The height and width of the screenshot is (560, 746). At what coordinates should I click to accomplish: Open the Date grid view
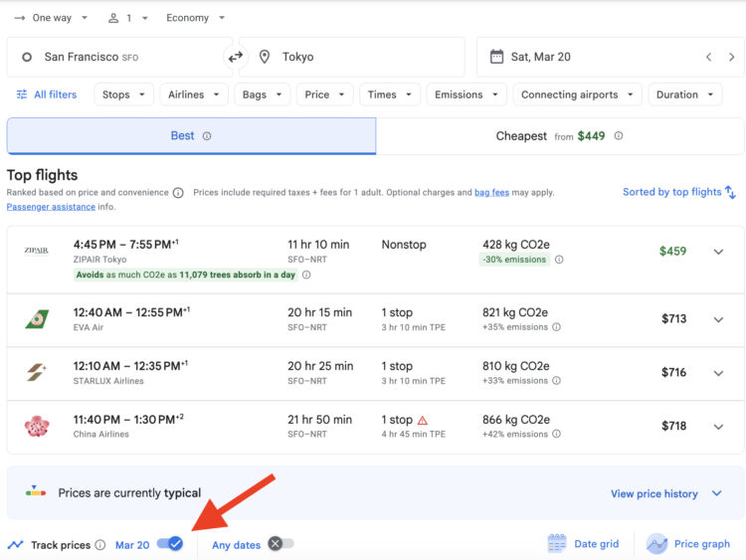tap(583, 543)
